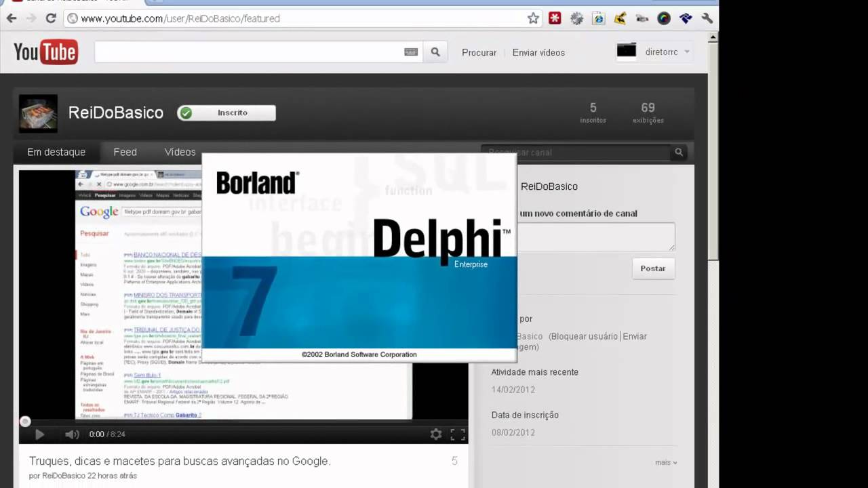
Task: Go back with the browser back arrow
Action: [x=12, y=18]
